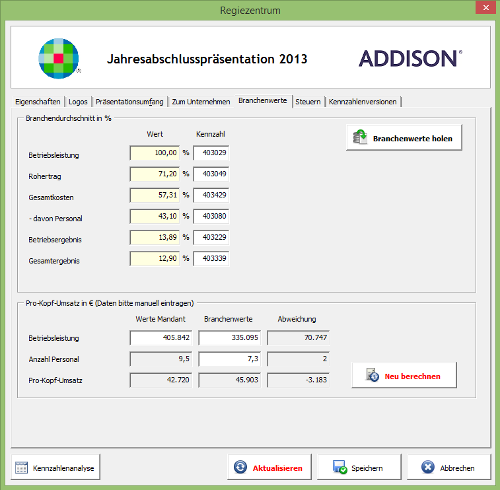This screenshot has height=490, width=500.
Task: Click the Branchenwerte holen button label
Action: 413,138
